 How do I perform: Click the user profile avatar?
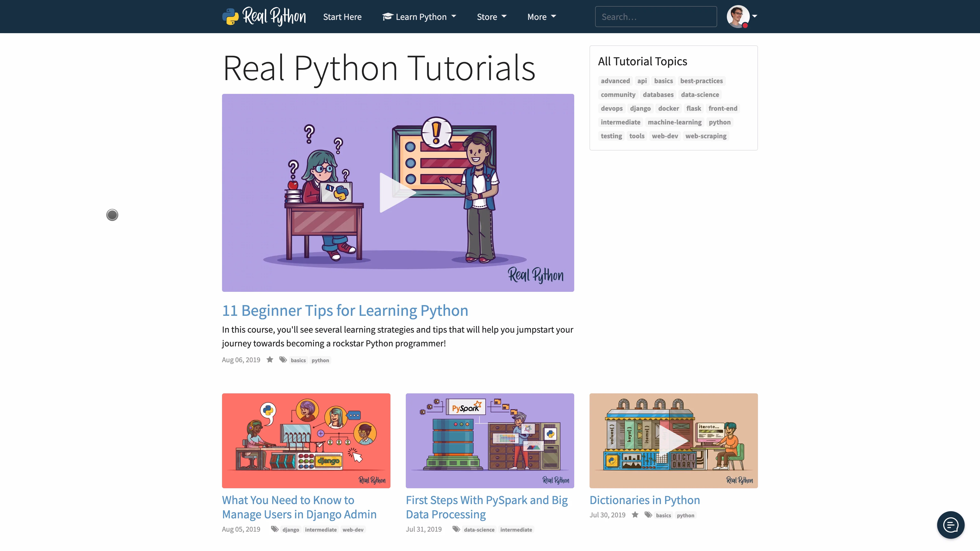coord(738,16)
